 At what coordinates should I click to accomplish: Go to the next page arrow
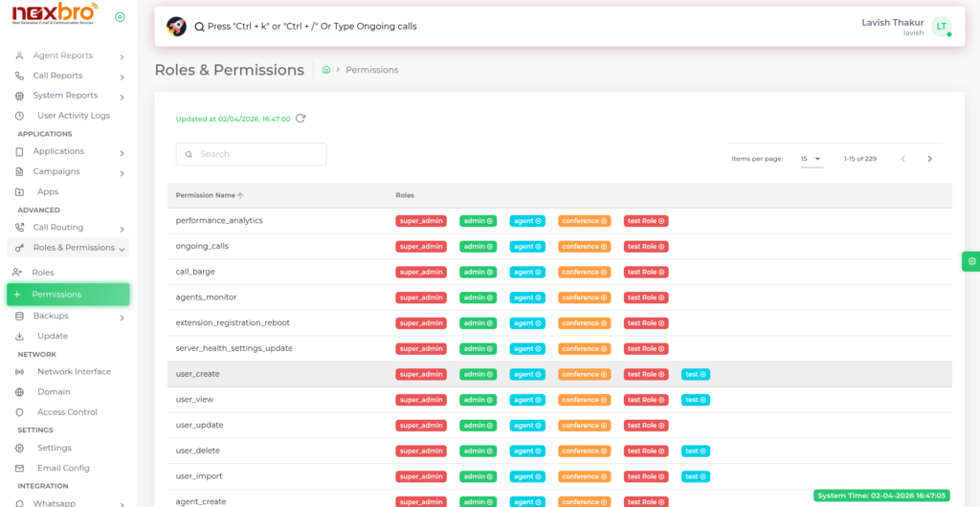tap(929, 159)
